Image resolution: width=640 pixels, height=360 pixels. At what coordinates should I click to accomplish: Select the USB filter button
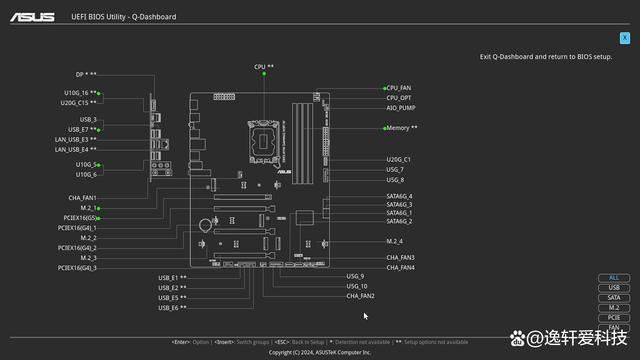(614, 288)
